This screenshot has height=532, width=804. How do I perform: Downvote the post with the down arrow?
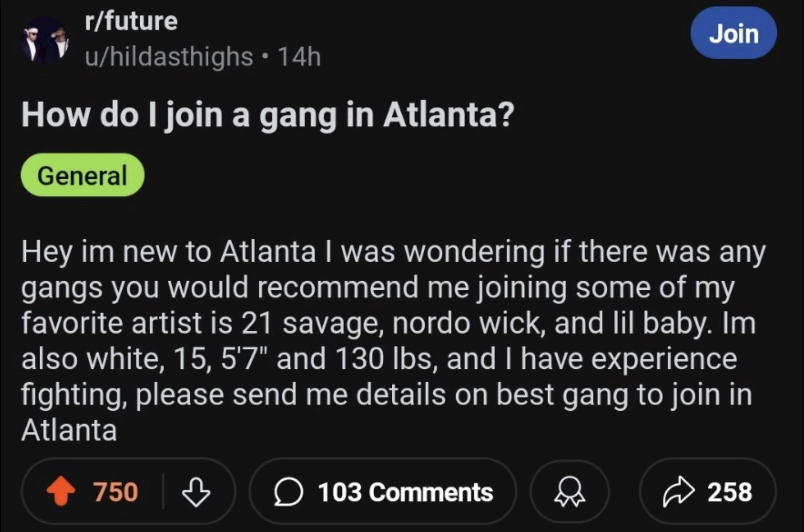196,492
